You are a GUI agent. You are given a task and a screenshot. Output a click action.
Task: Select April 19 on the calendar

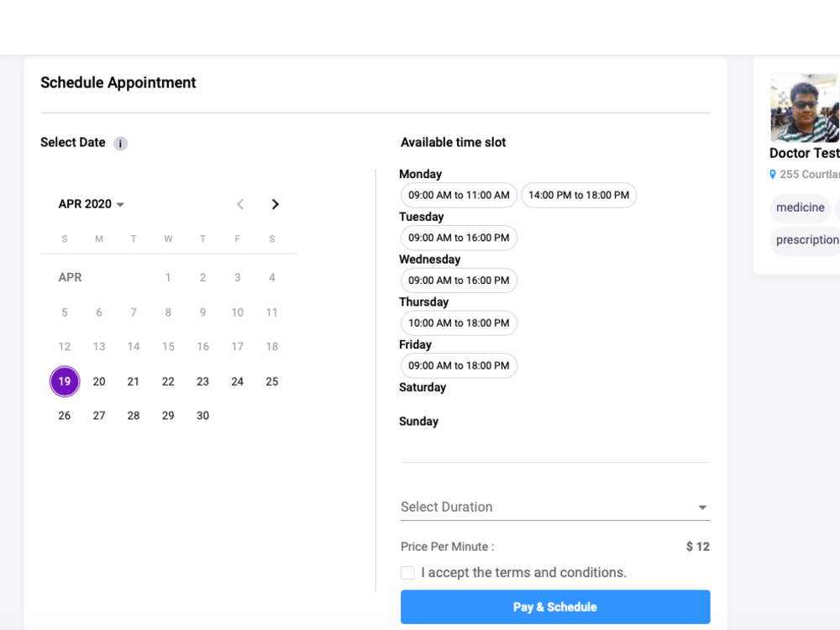[65, 381]
